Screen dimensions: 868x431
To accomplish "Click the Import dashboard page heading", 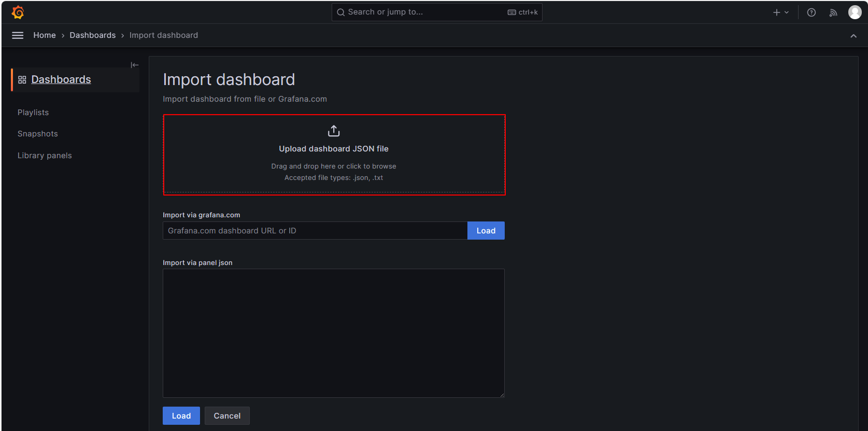I will (x=229, y=79).
